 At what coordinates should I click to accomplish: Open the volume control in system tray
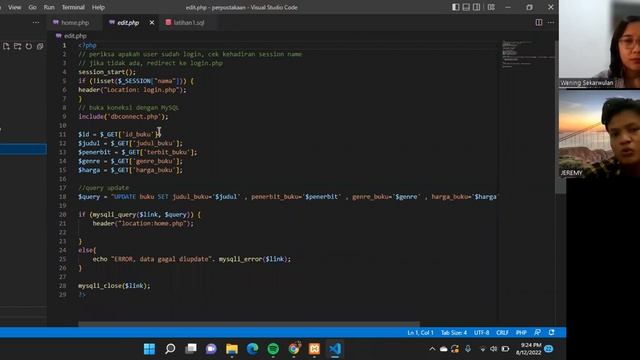pos(493,349)
